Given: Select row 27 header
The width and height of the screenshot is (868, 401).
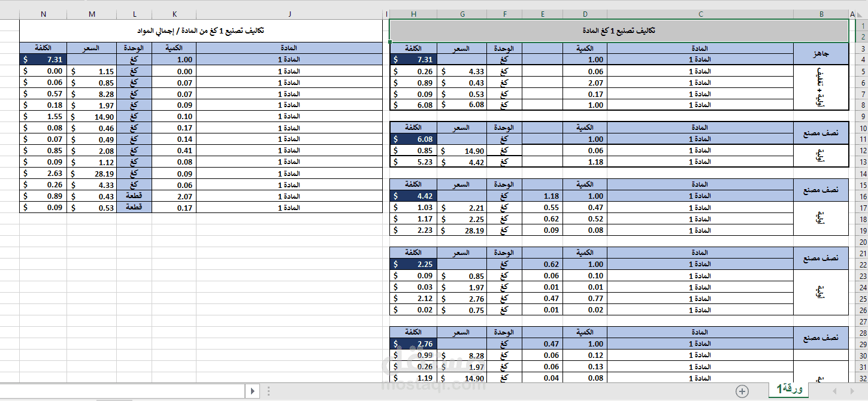Looking at the screenshot, I should click(x=862, y=321).
